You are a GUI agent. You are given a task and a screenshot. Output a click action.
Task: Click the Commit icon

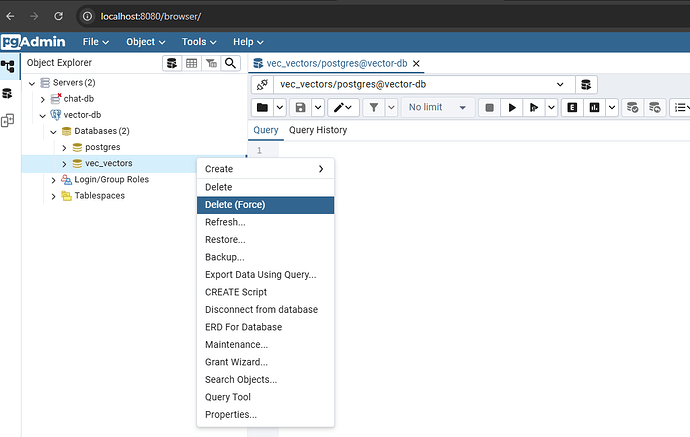[x=632, y=107]
